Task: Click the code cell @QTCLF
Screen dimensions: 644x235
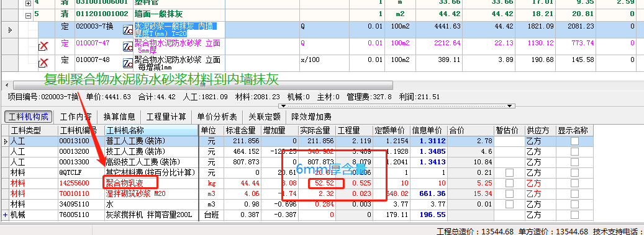Action: (x=81, y=172)
